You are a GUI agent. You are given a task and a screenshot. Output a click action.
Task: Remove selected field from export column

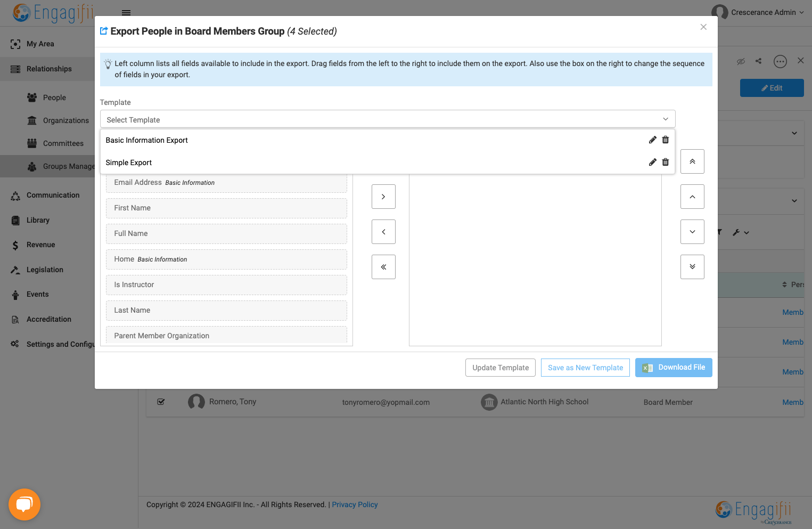(x=383, y=232)
